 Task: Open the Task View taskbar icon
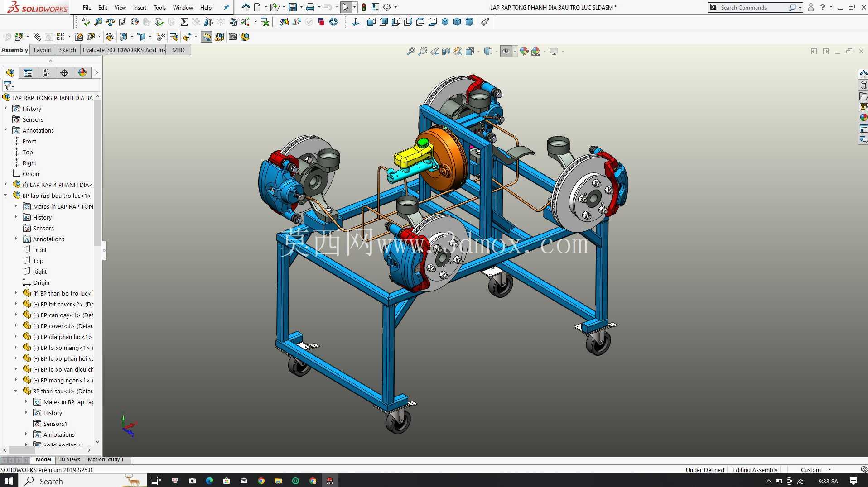(x=156, y=481)
